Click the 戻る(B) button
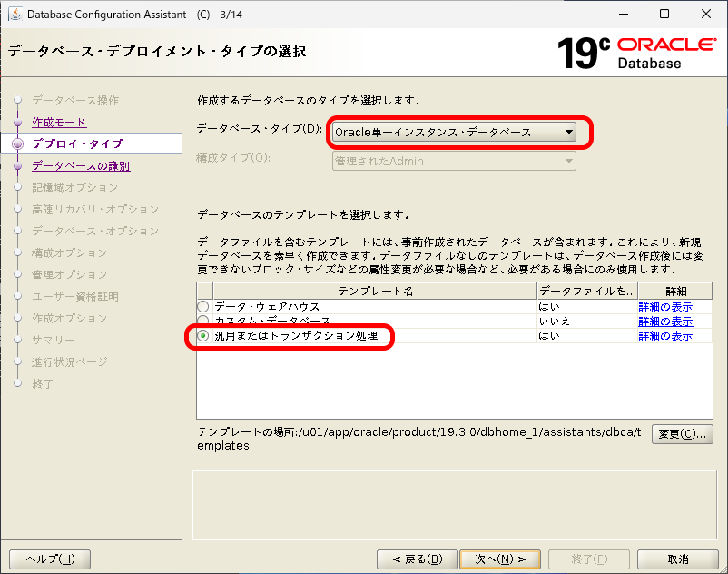 [x=417, y=559]
